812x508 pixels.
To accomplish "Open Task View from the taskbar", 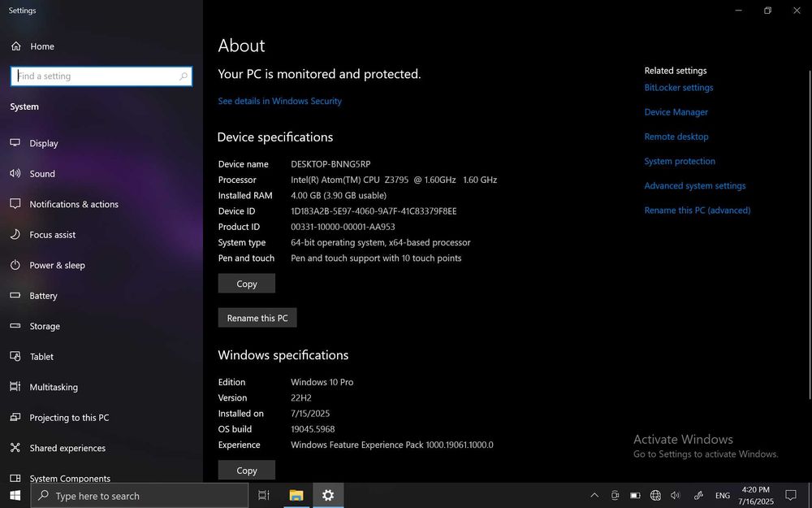I will point(264,496).
